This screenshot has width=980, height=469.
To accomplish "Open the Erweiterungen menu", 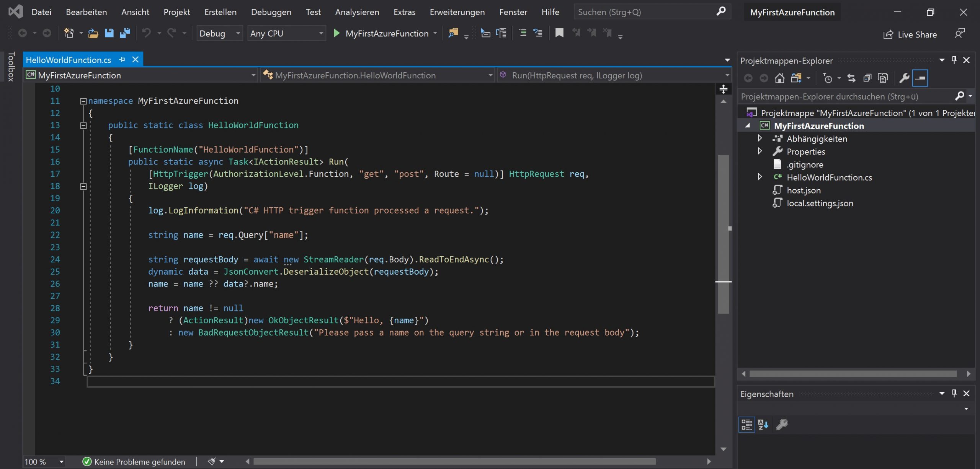I will [x=457, y=12].
